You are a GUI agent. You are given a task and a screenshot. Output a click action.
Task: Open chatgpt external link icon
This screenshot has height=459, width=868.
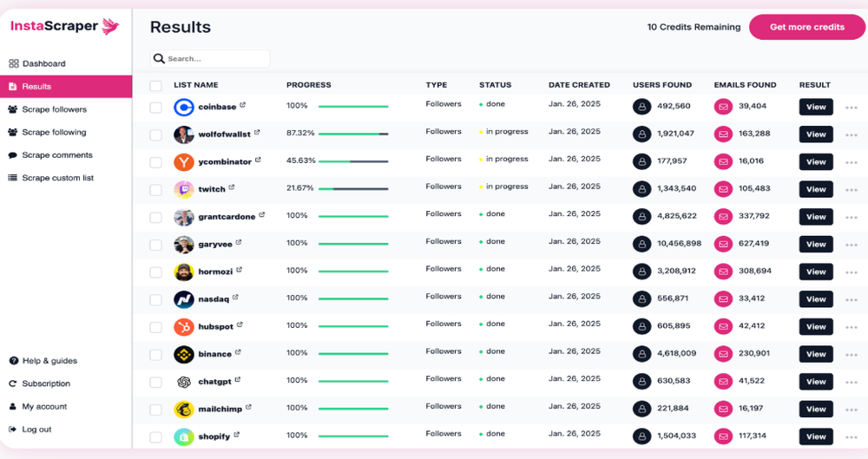coord(238,380)
